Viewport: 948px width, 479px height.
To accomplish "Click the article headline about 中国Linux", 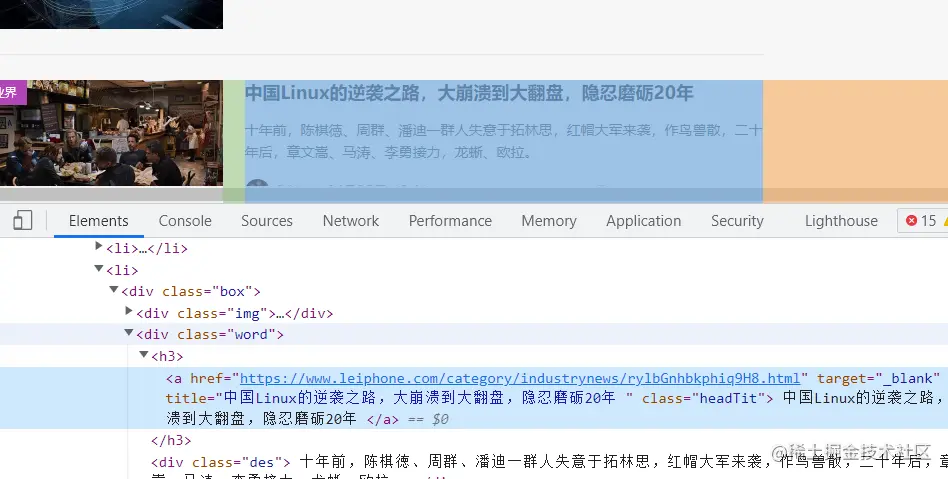I will tap(469, 93).
